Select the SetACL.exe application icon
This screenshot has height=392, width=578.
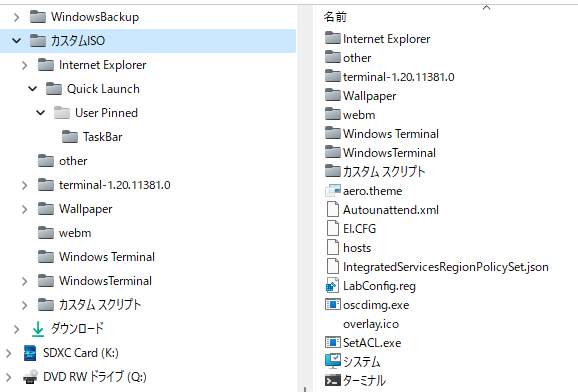(333, 343)
